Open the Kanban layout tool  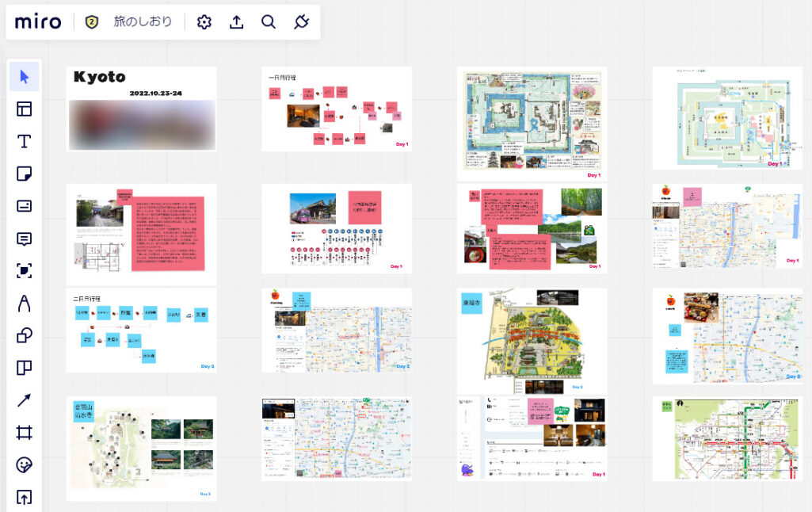click(x=25, y=368)
